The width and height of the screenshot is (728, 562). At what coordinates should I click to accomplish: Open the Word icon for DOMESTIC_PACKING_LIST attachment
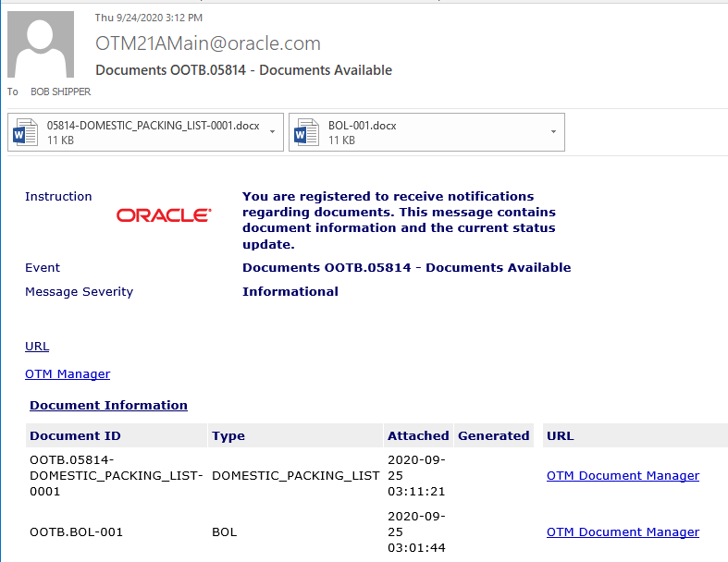coord(25,132)
